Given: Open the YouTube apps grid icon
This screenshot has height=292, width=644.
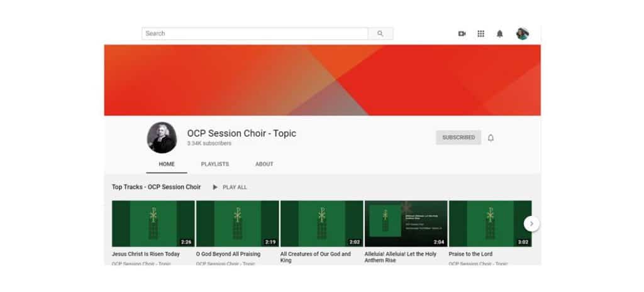Looking at the screenshot, I should 480,34.
